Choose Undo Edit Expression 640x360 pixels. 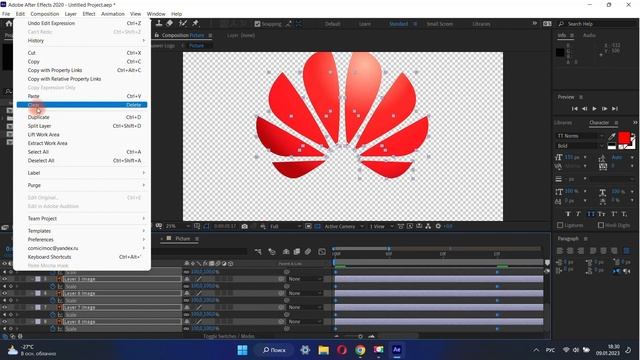[82, 23]
